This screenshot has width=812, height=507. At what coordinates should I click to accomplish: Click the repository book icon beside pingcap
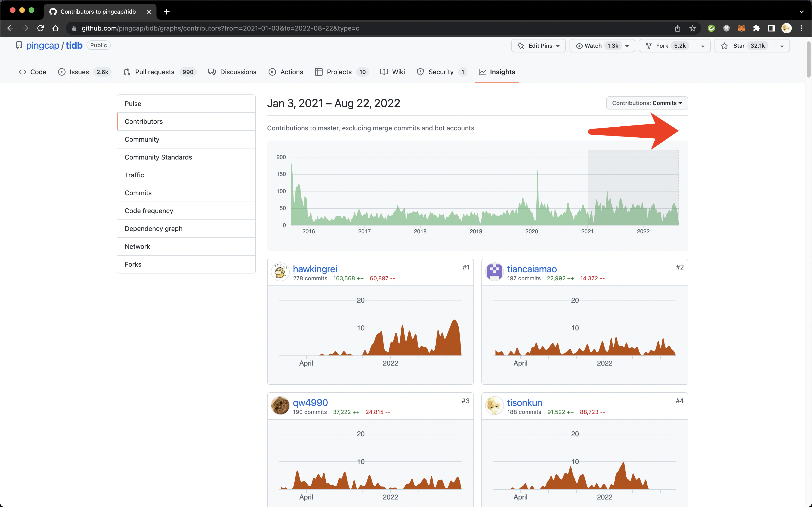point(19,45)
